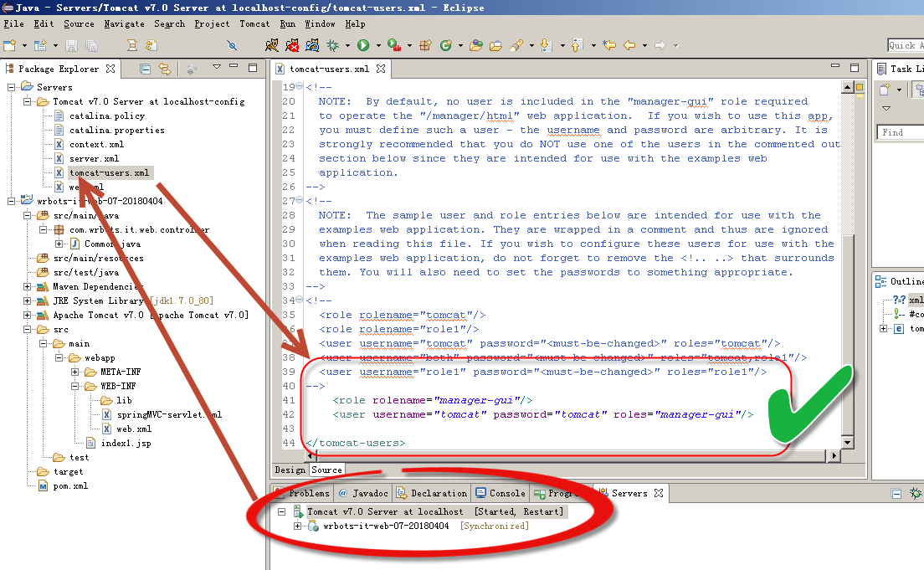This screenshot has height=570, width=924.
Task: Select context.xml in Package Explorer
Action: coord(96,145)
